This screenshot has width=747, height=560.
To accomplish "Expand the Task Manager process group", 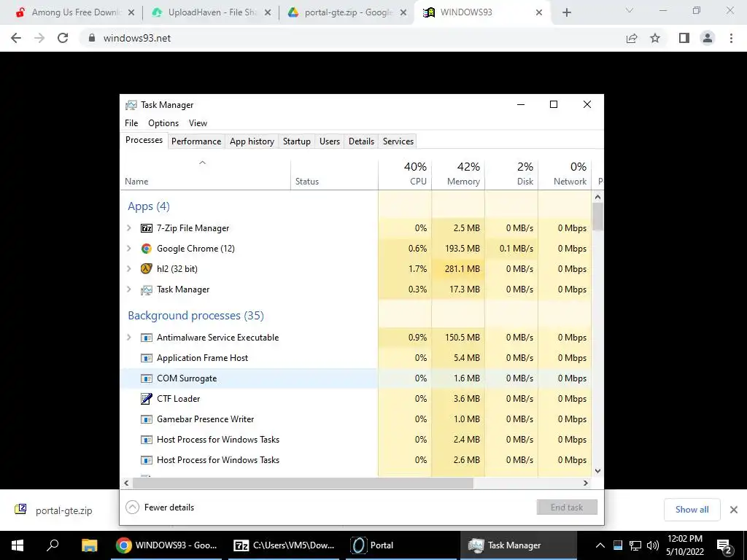I will [128, 289].
